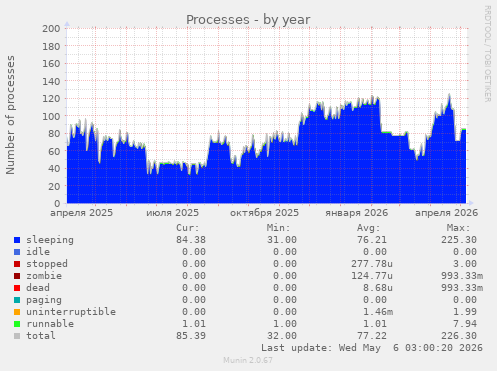Click total current value 85.39

pyautogui.click(x=191, y=336)
